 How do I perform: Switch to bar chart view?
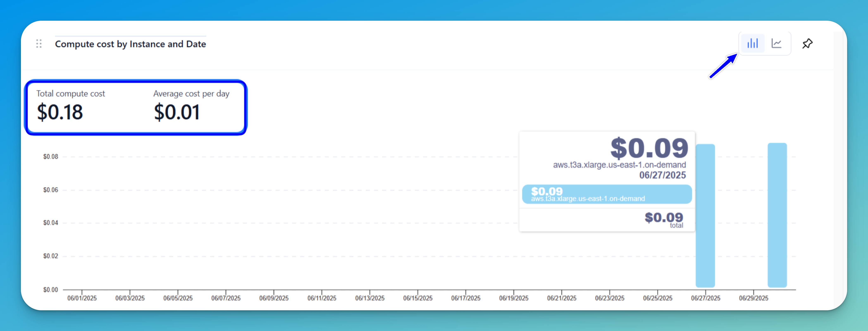[x=752, y=43]
